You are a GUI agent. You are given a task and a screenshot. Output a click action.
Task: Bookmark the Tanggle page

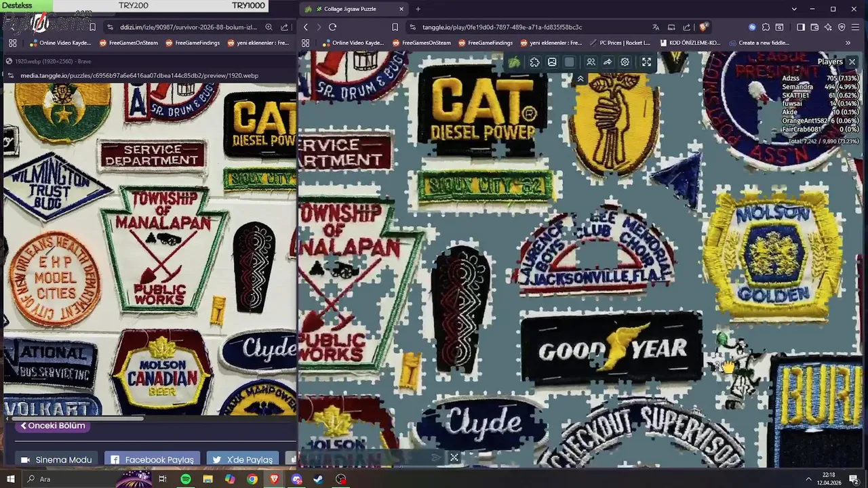coord(395,27)
